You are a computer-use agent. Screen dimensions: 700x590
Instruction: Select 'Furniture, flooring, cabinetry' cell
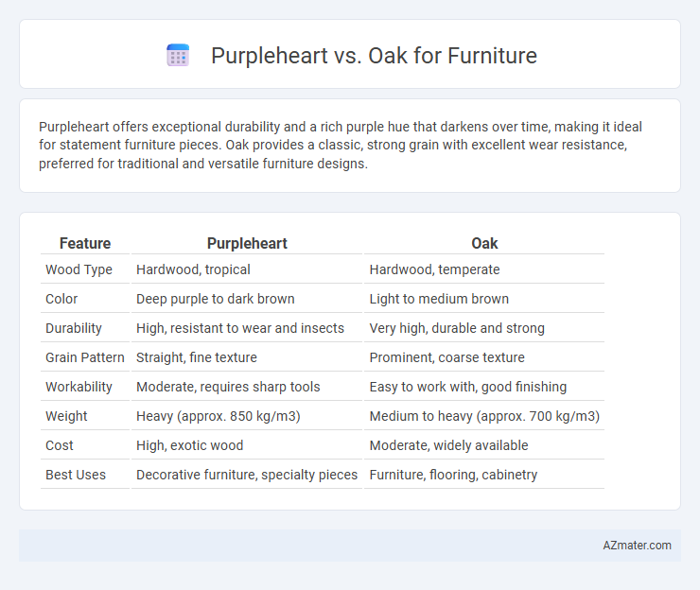[453, 475]
